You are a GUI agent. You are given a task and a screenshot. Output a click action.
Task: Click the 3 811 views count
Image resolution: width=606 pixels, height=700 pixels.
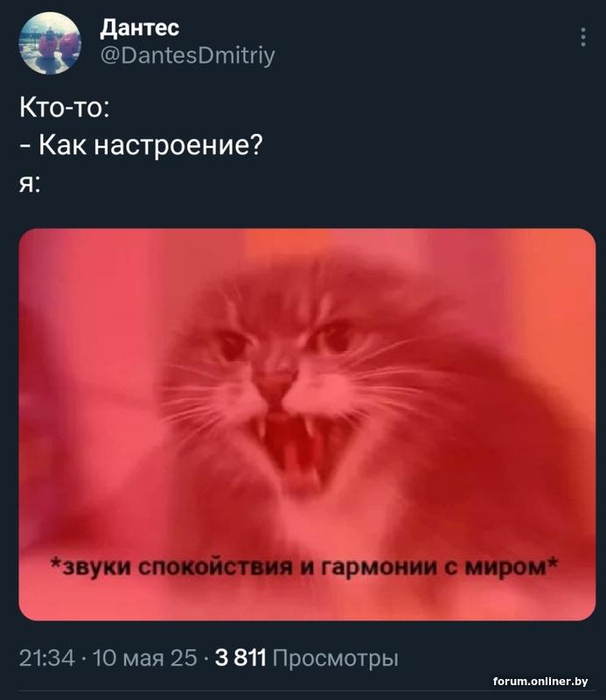click(240, 658)
